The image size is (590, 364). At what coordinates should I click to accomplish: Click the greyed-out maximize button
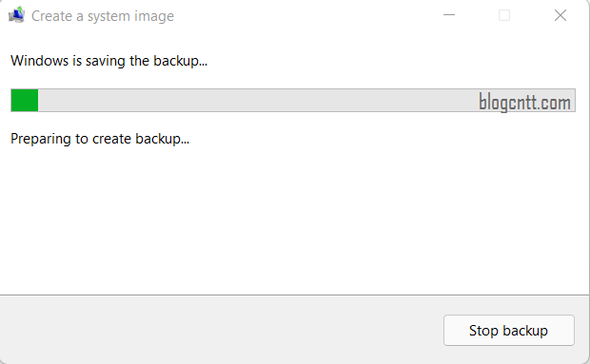[504, 15]
